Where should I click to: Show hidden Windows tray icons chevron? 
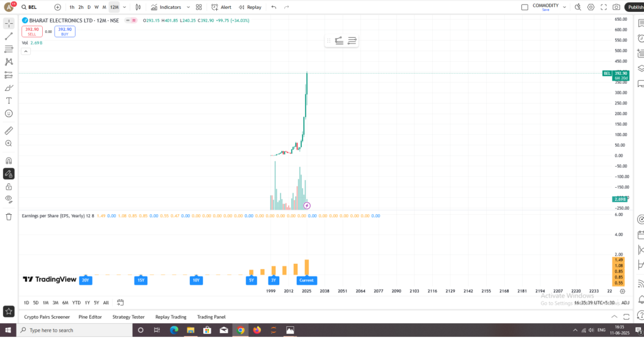click(x=575, y=330)
